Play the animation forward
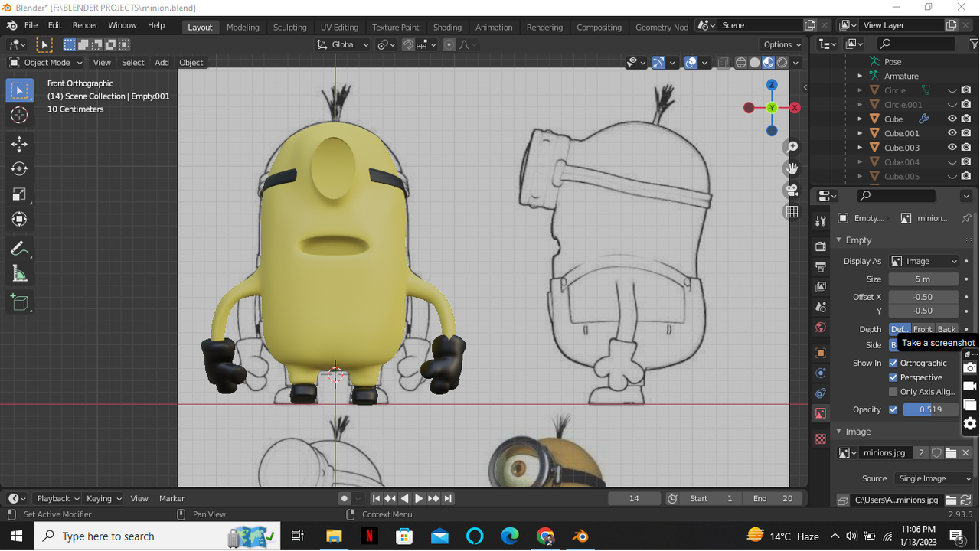The image size is (980, 551). click(x=419, y=498)
